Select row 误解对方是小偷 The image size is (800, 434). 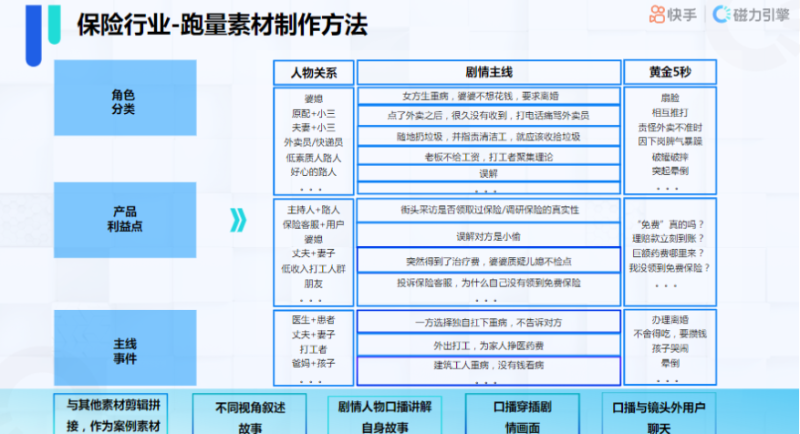(x=489, y=236)
